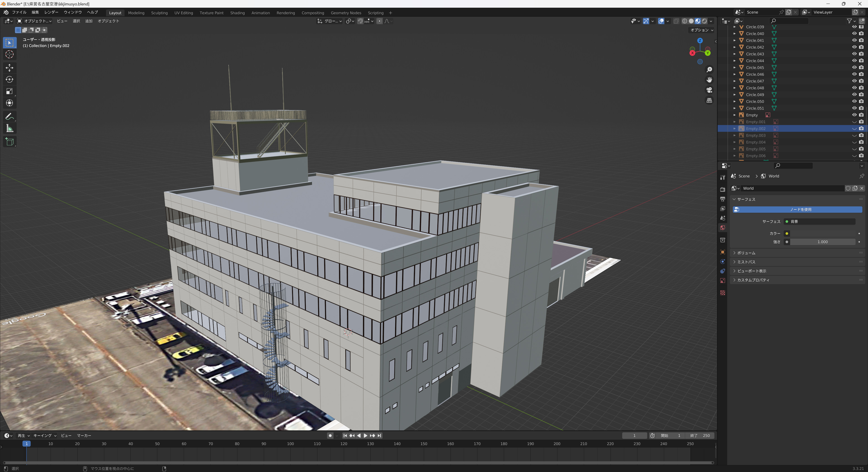Switch to the UV Editing workspace tab
This screenshot has width=868, height=472.
click(184, 13)
